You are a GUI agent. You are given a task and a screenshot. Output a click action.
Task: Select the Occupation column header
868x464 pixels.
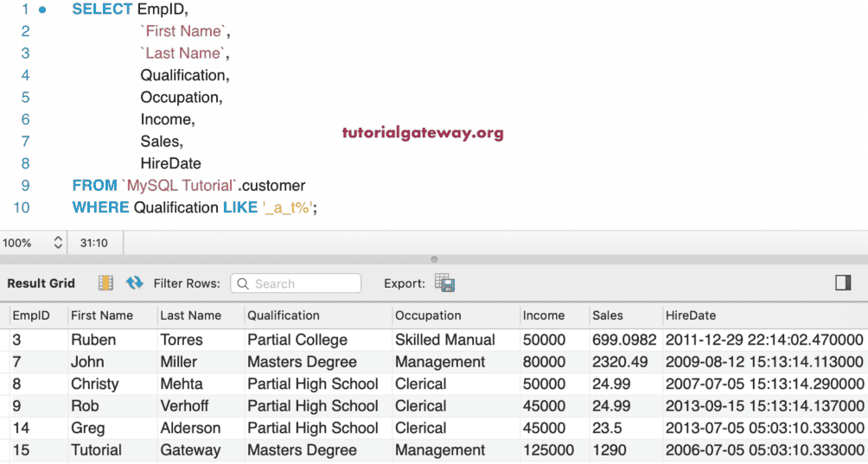click(x=428, y=315)
